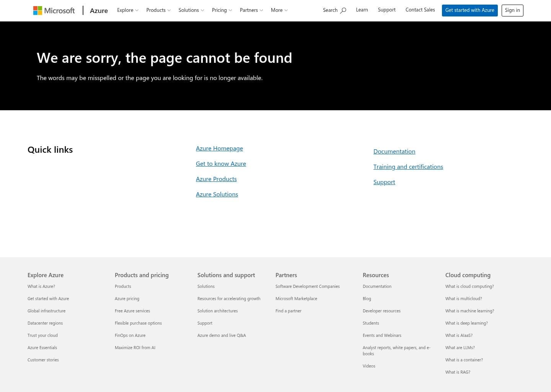View Customer stories footer link
The image size is (551, 392).
point(43,360)
